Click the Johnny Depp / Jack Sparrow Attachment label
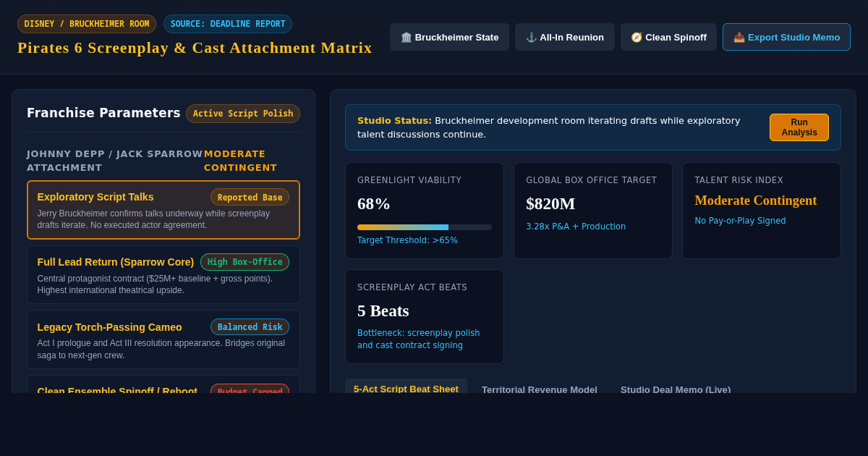 pos(115,161)
